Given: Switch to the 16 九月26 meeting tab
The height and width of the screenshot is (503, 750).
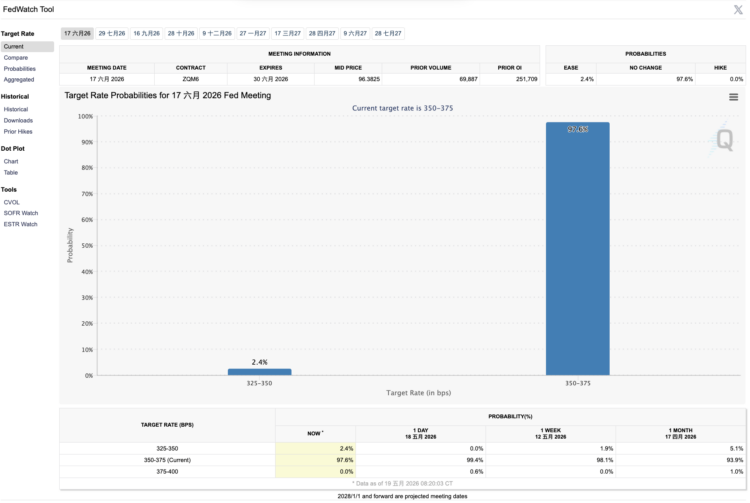Looking at the screenshot, I should point(146,33).
